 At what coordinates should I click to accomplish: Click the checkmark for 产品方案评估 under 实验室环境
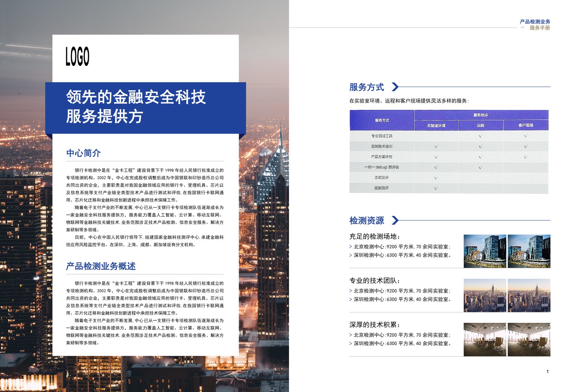click(x=436, y=157)
